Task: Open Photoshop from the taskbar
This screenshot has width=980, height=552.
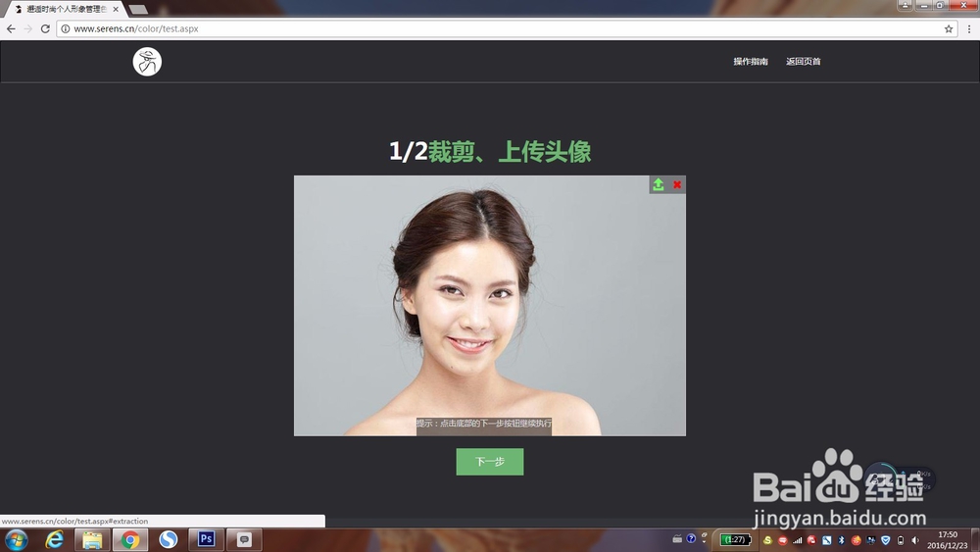Action: (206, 539)
